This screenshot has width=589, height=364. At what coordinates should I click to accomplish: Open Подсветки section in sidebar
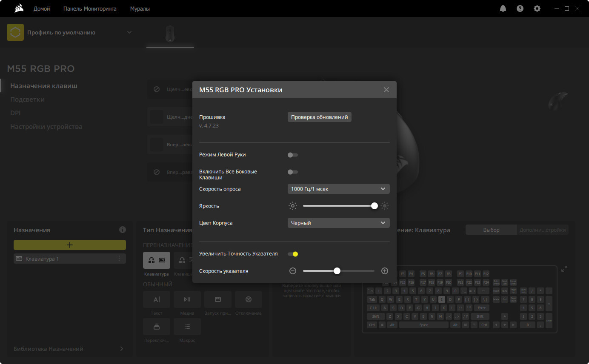click(27, 99)
